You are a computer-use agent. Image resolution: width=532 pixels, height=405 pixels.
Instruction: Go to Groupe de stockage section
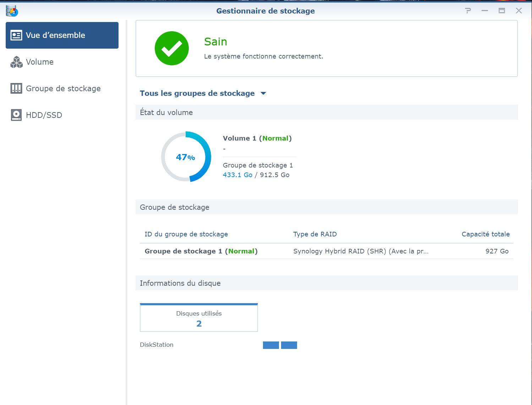point(63,88)
